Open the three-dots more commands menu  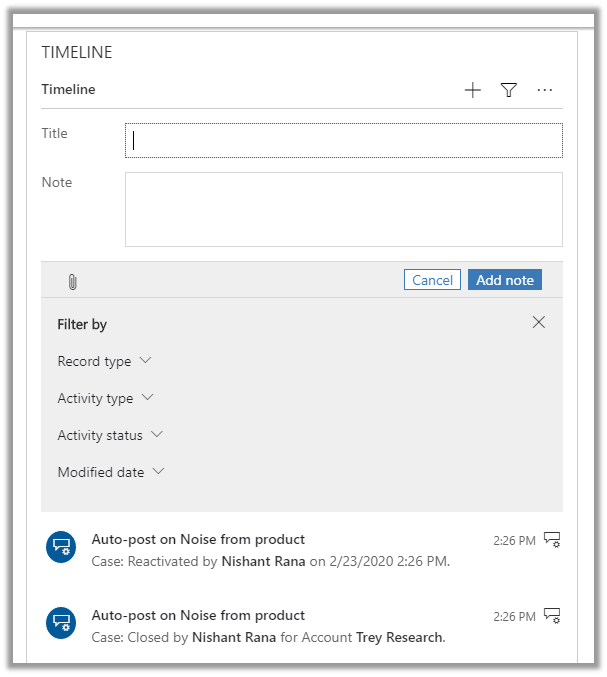(x=545, y=91)
